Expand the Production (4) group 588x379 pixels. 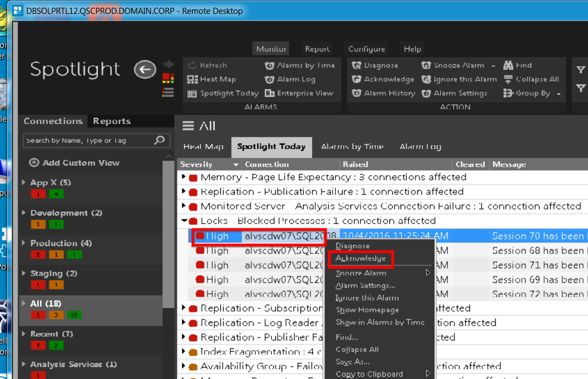click(23, 243)
